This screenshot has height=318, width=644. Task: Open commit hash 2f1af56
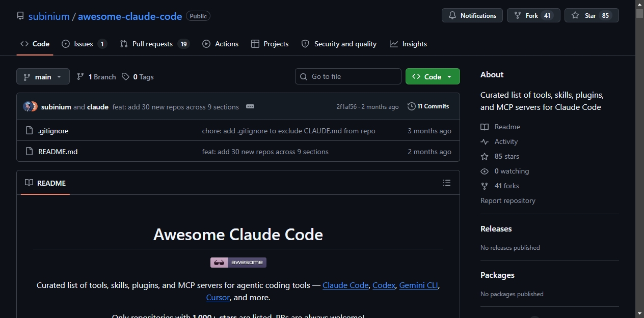346,107
